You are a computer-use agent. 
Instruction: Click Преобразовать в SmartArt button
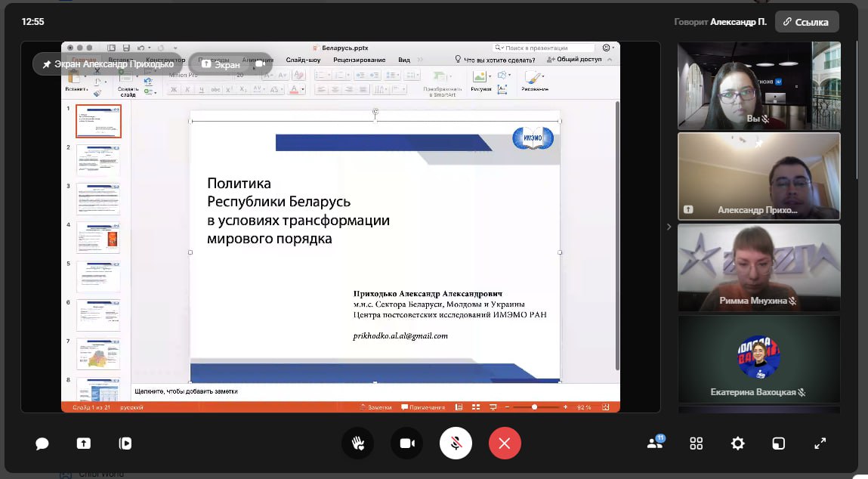442,83
